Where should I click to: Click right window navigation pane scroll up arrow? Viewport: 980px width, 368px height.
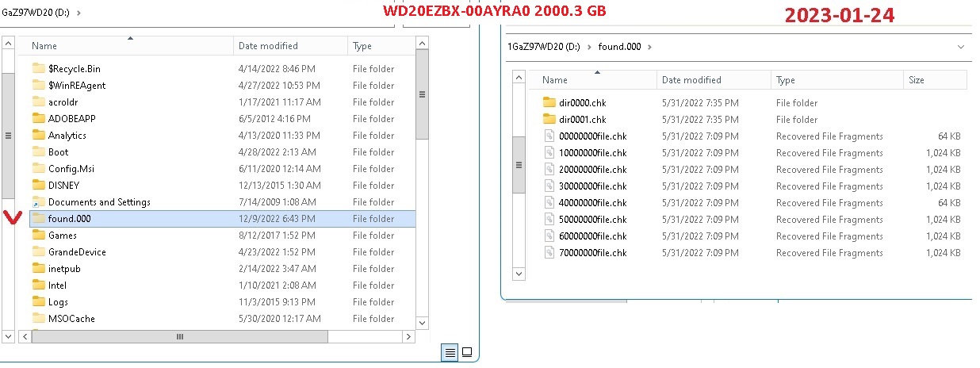pos(519,77)
